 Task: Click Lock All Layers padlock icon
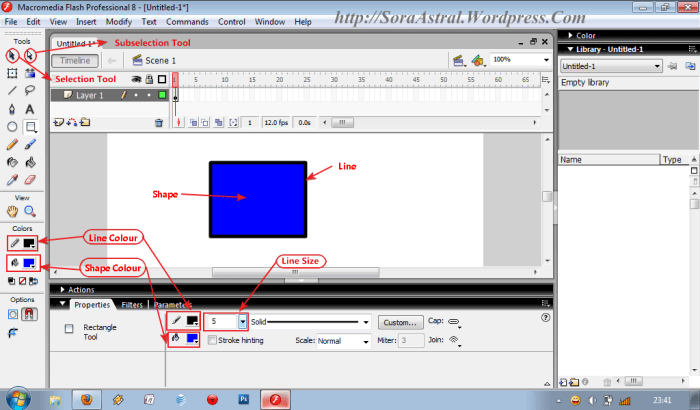pyautogui.click(x=150, y=79)
